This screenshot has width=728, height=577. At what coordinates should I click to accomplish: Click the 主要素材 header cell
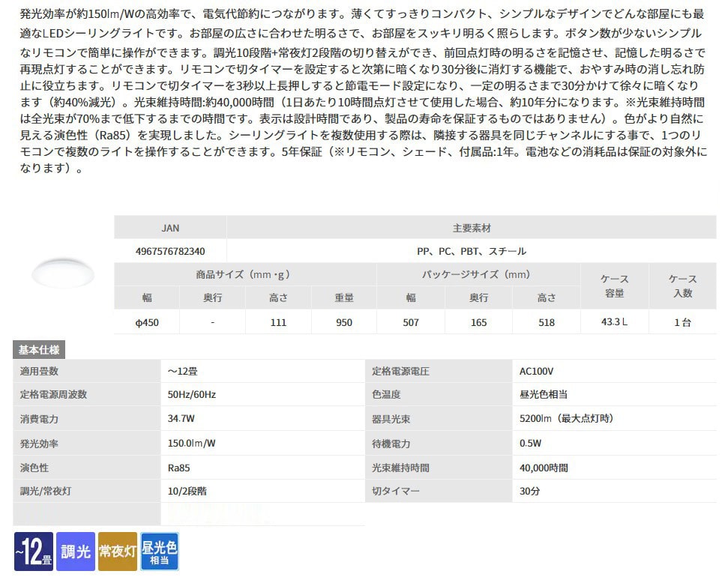[x=471, y=228]
